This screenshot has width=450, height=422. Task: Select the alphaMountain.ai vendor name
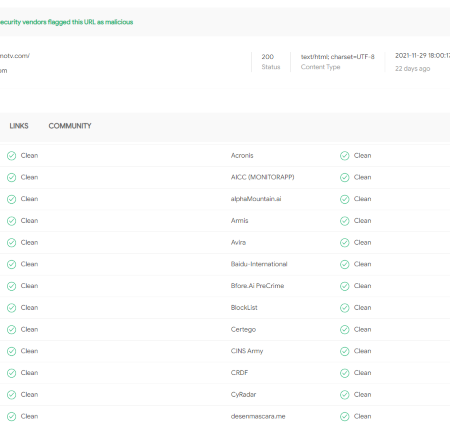(x=256, y=199)
